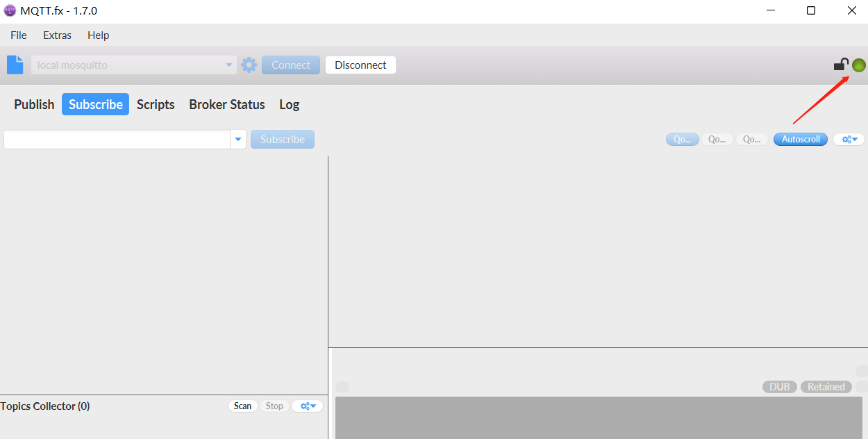Open the Extras menu

(x=57, y=35)
